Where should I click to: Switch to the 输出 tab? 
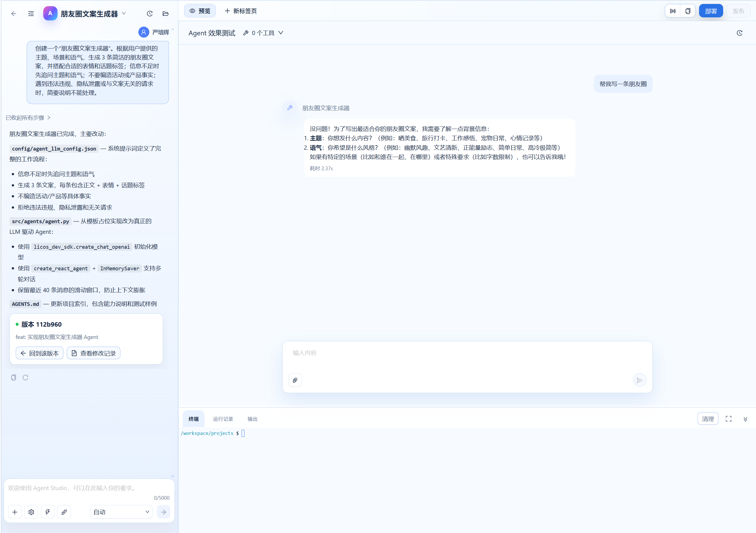tap(253, 419)
